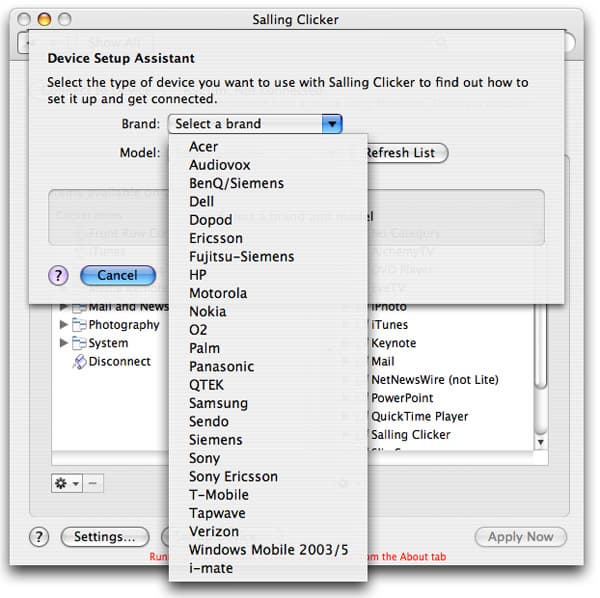Select Sony Ericsson brand entry
600x598 pixels.
[x=268, y=477]
